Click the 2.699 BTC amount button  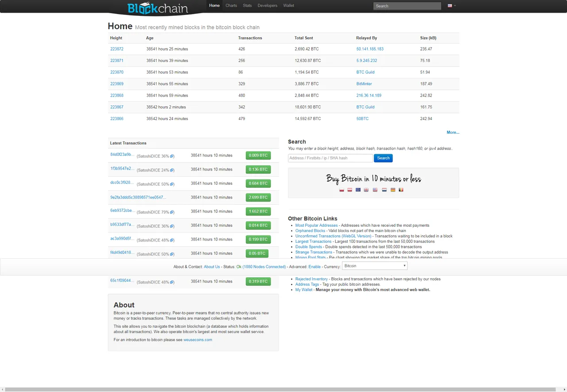258,197
